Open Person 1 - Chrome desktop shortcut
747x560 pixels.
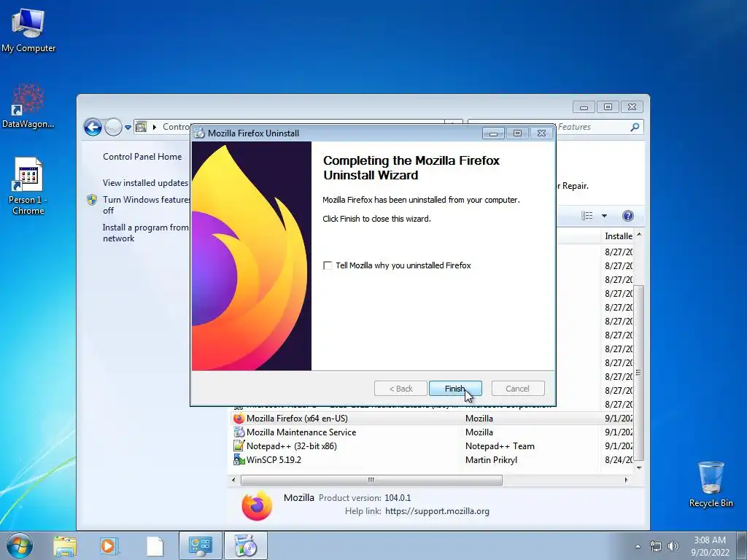click(x=28, y=186)
